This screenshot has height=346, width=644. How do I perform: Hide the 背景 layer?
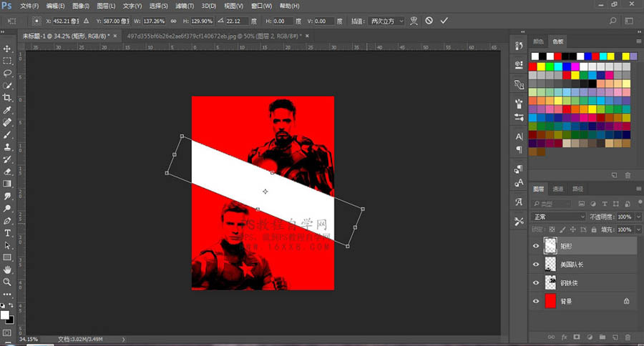click(535, 301)
